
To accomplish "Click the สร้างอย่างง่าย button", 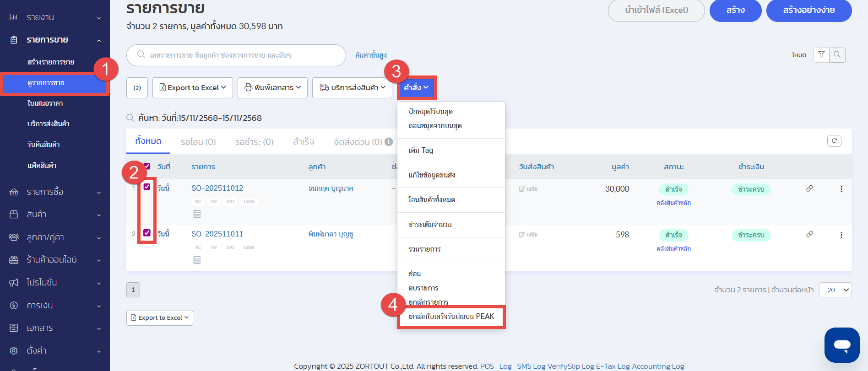I will [808, 10].
